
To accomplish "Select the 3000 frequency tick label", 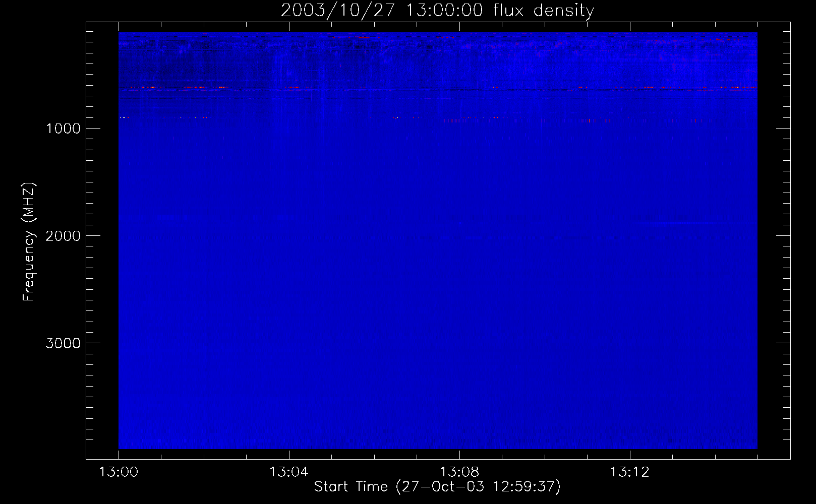I will coord(63,343).
